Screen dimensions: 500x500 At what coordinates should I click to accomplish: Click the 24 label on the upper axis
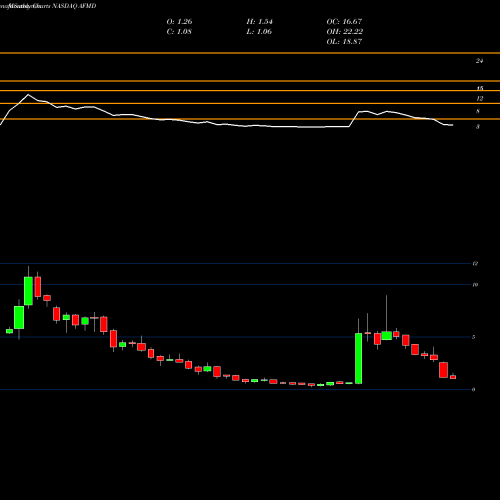pyautogui.click(x=479, y=61)
